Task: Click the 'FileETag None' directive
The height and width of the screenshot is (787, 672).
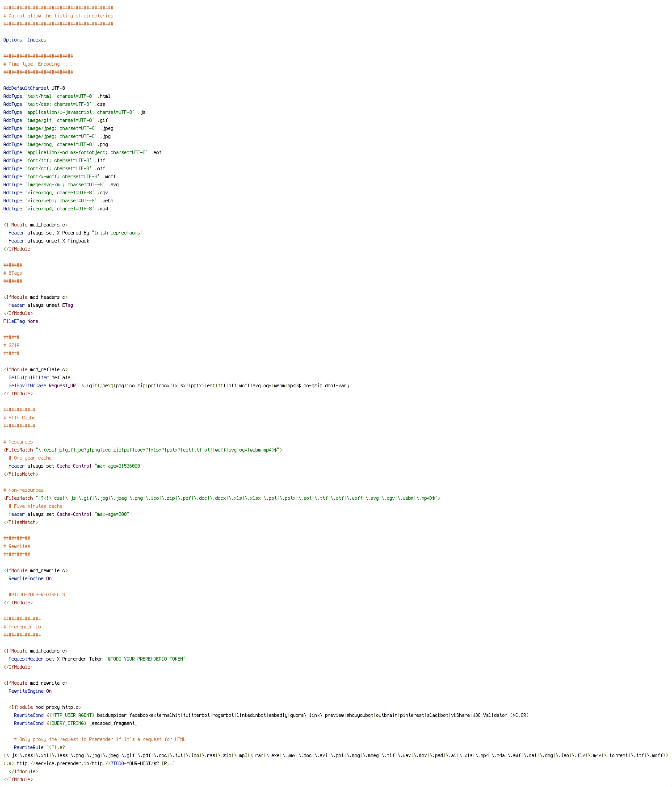Action: (21, 321)
